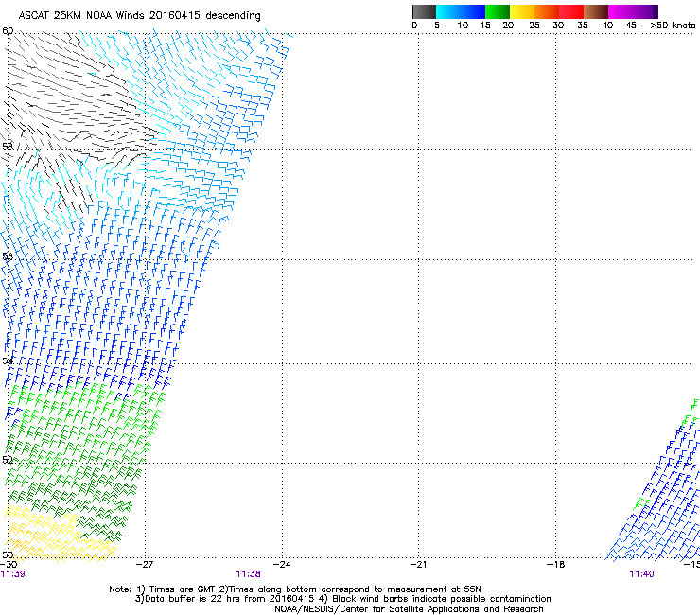Image resolution: width=700 pixels, height=615 pixels.
Task: Click the longitude label '-24'
Action: point(282,565)
